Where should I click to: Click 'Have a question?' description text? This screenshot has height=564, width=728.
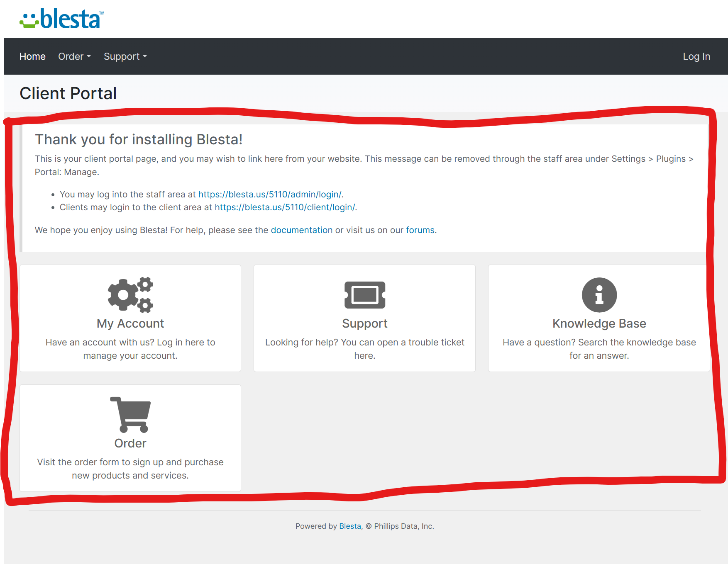pyautogui.click(x=599, y=349)
